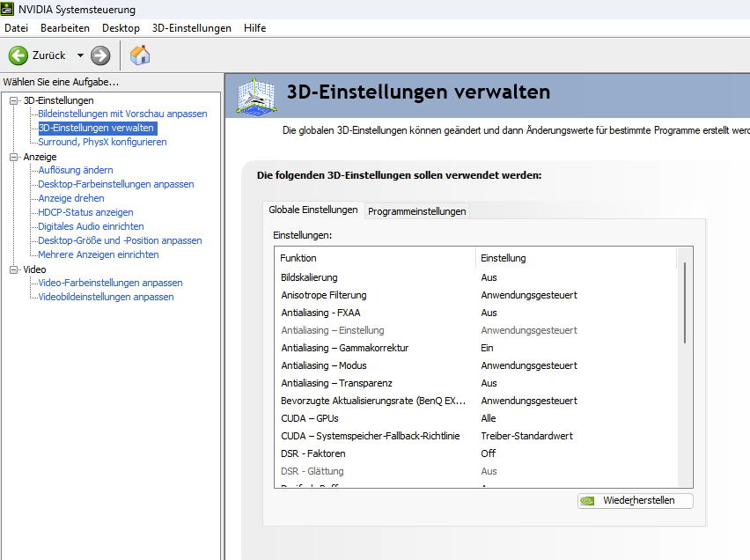Collapse the 3D-Einstellungen tree node
The width and height of the screenshot is (750, 560).
tap(14, 100)
